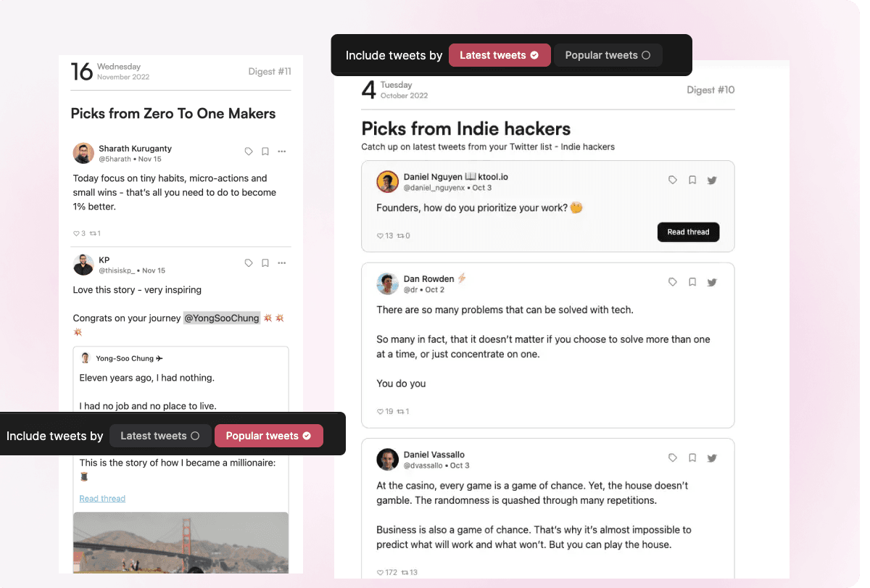Choose Latest tweets in bottom toggle bar
The height and width of the screenshot is (588, 870).
tap(159, 436)
